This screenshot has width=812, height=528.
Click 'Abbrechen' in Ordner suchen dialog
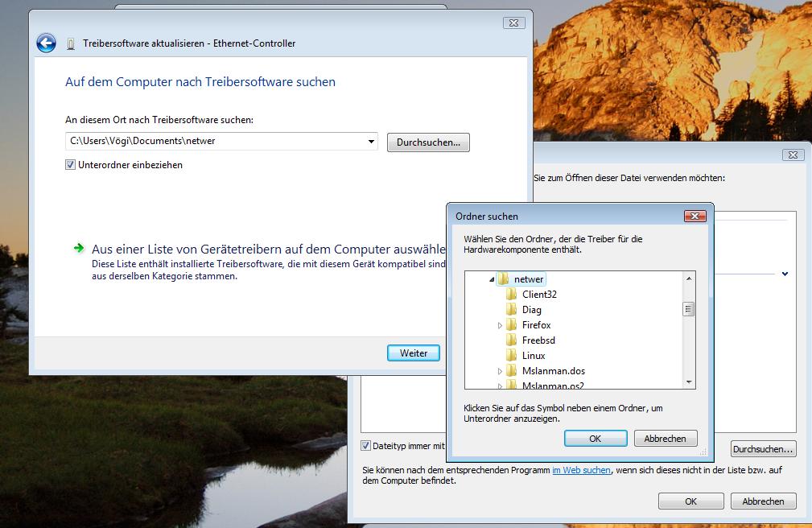coord(665,439)
